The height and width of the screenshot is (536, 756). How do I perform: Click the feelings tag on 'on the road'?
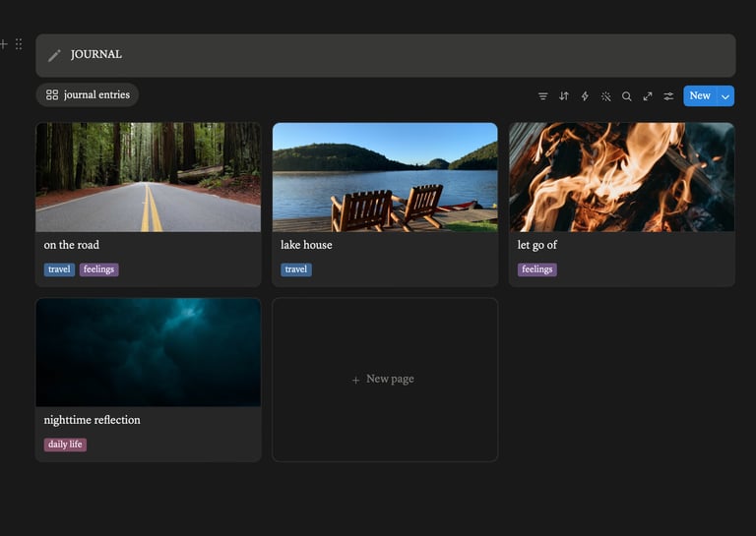tap(98, 269)
